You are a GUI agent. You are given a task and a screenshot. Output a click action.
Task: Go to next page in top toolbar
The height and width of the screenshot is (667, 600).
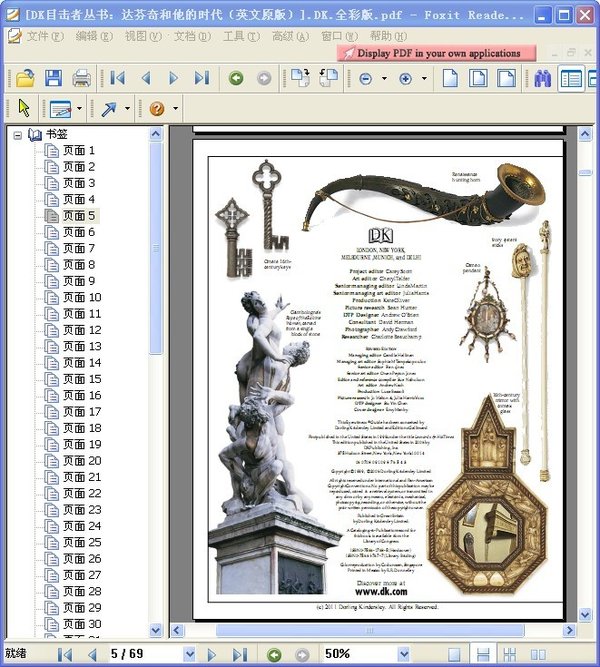(x=173, y=78)
